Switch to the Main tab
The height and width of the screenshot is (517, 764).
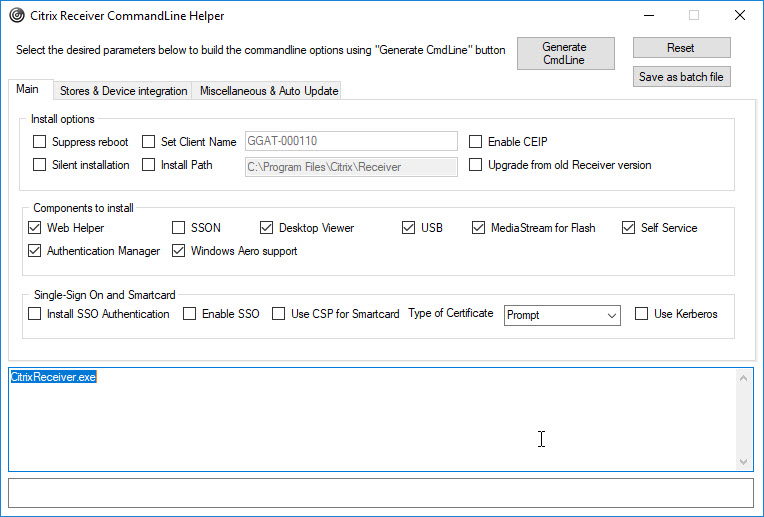[x=28, y=89]
